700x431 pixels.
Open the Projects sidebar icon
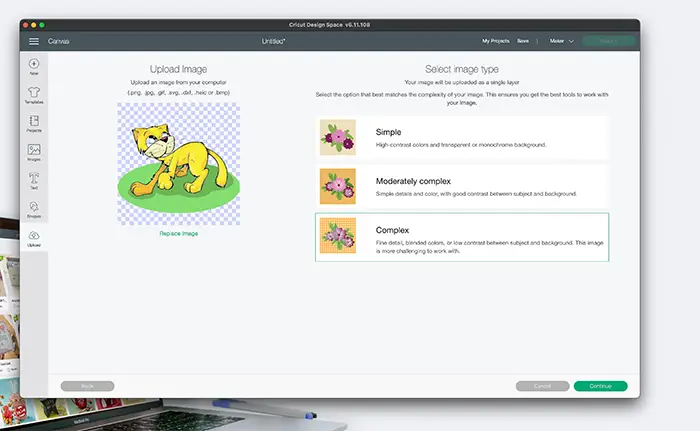point(34,124)
